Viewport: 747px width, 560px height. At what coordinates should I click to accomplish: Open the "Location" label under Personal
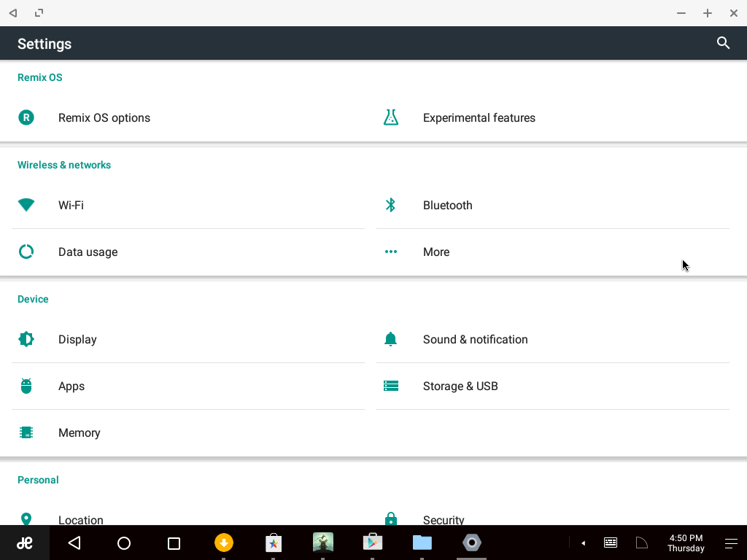pyautogui.click(x=80, y=520)
